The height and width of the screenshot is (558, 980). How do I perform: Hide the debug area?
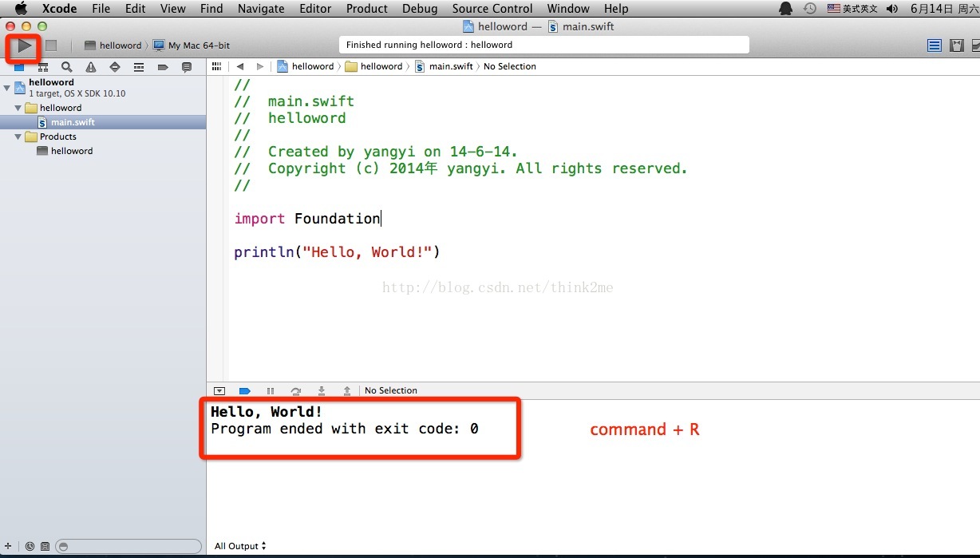[x=219, y=390]
